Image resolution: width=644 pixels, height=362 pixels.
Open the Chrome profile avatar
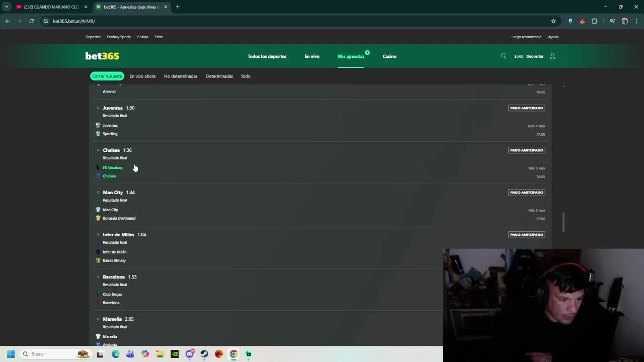point(625,21)
